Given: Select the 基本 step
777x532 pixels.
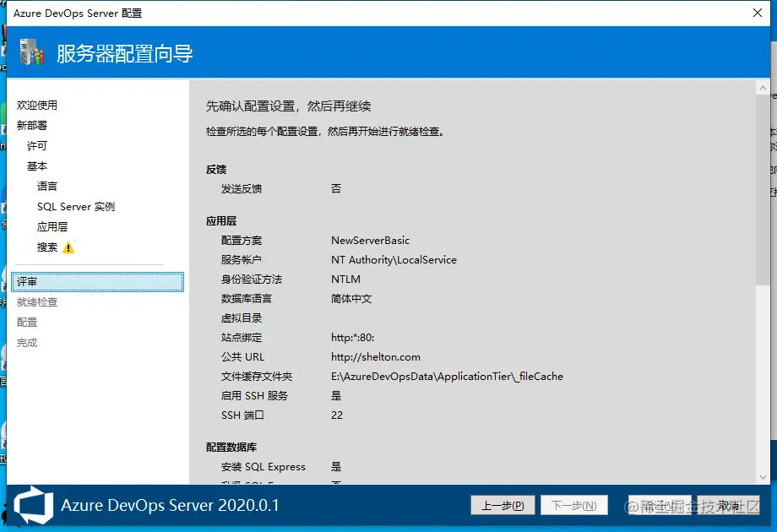Looking at the screenshot, I should (37, 166).
